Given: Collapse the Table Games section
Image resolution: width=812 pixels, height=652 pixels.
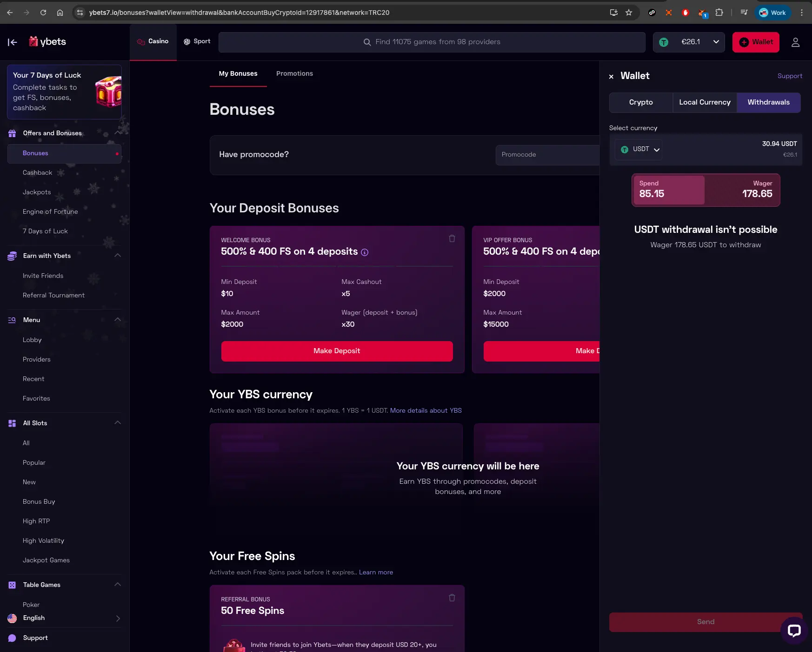Looking at the screenshot, I should coord(118,585).
